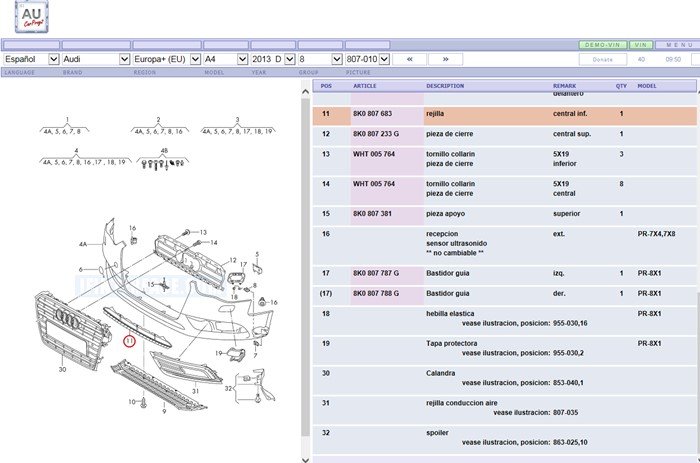
Task: Click part number 12 in diagram
Action: click(x=233, y=260)
